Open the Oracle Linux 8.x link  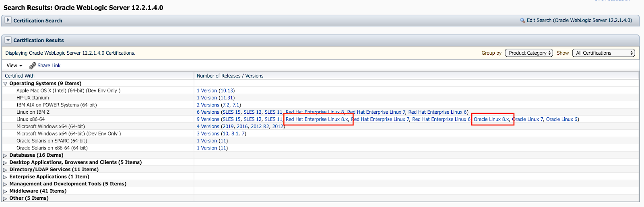tap(491, 119)
